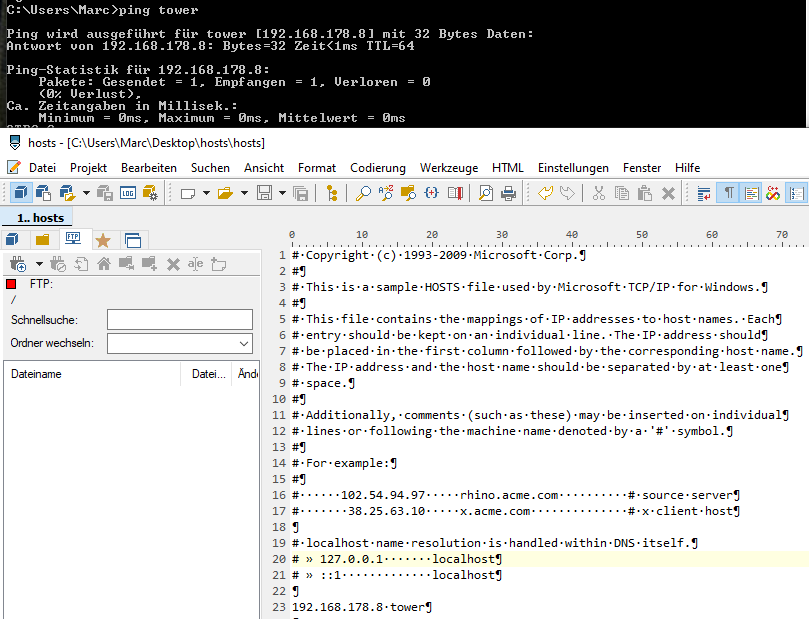Click the book with bookmark icon
The width and height of the screenshot is (809, 619).
[x=455, y=193]
